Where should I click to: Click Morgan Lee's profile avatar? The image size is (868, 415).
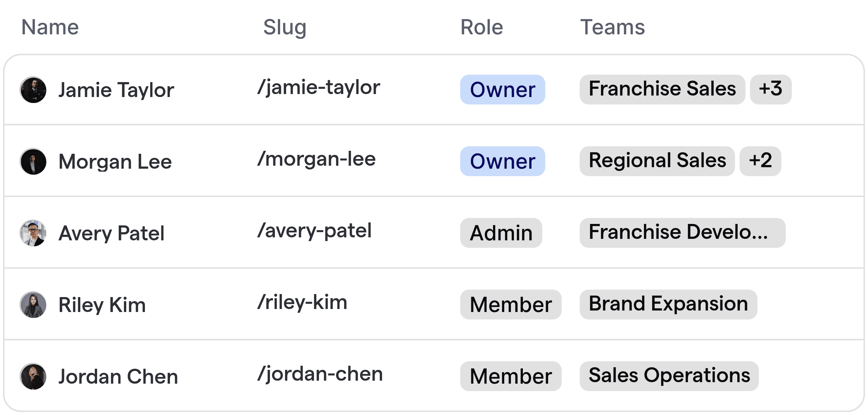pos(33,161)
